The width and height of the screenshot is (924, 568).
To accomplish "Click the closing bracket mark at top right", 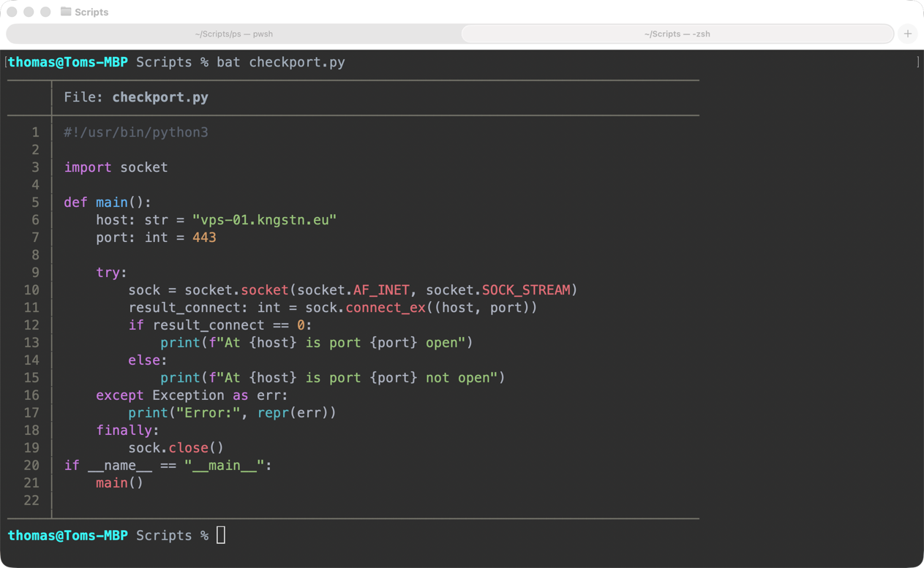I will pyautogui.click(x=917, y=62).
